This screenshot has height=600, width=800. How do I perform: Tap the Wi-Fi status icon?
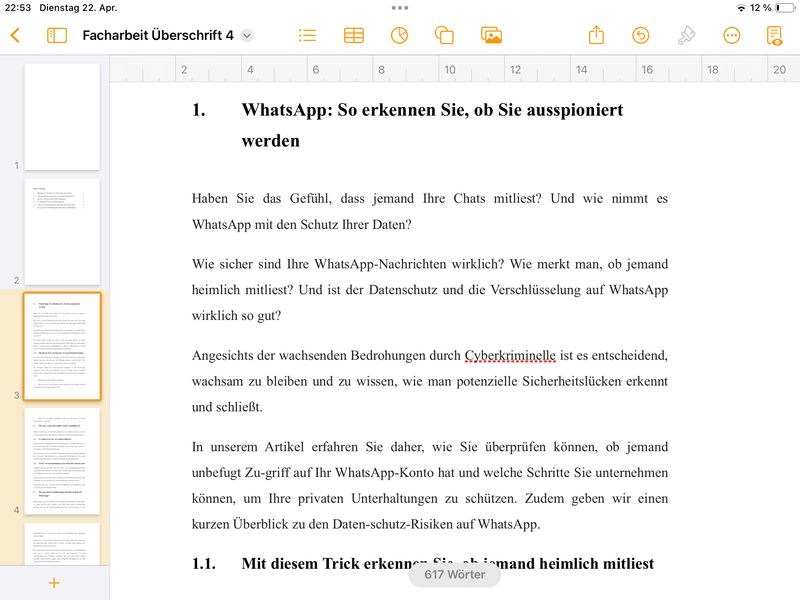tap(741, 8)
